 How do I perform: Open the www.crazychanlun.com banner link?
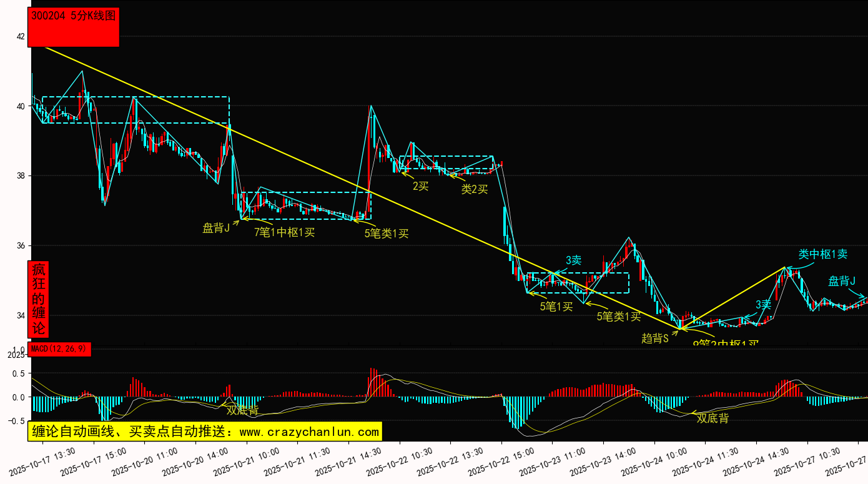204,432
